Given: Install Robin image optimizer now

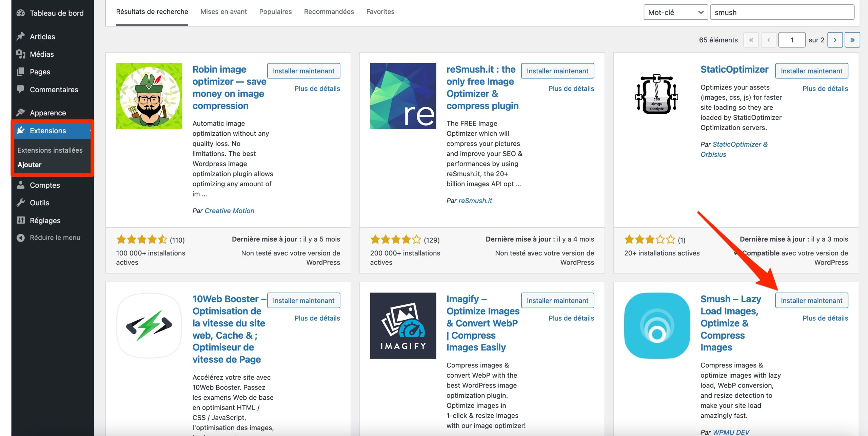Looking at the screenshot, I should [303, 71].
